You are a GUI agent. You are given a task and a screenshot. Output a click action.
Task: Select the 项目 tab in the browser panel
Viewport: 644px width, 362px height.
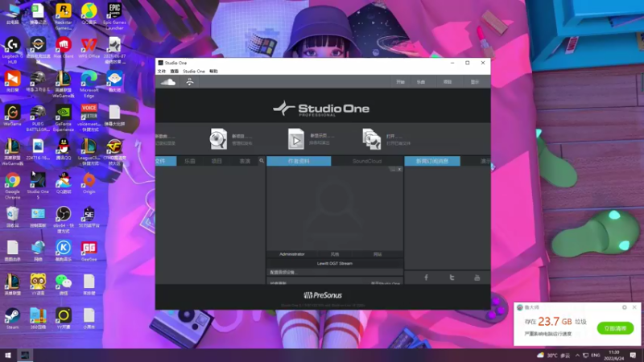coord(217,161)
